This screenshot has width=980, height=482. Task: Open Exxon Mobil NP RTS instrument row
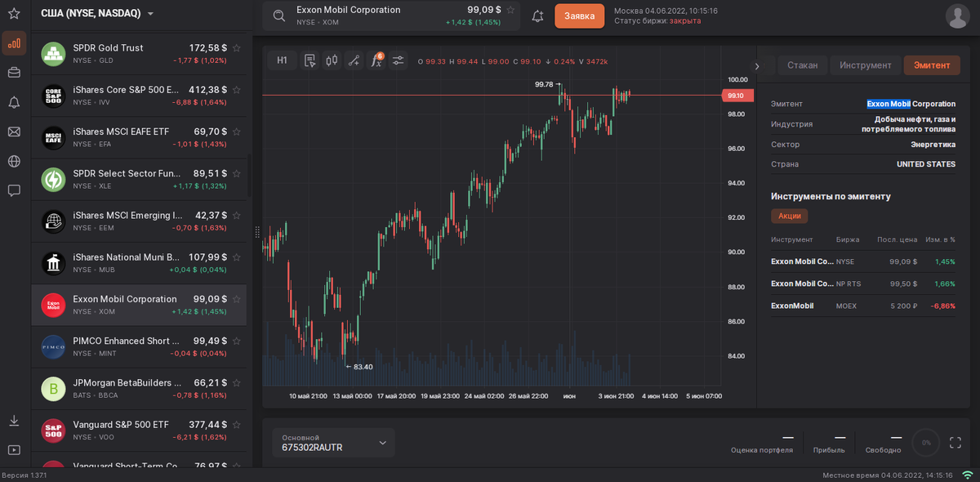862,283
